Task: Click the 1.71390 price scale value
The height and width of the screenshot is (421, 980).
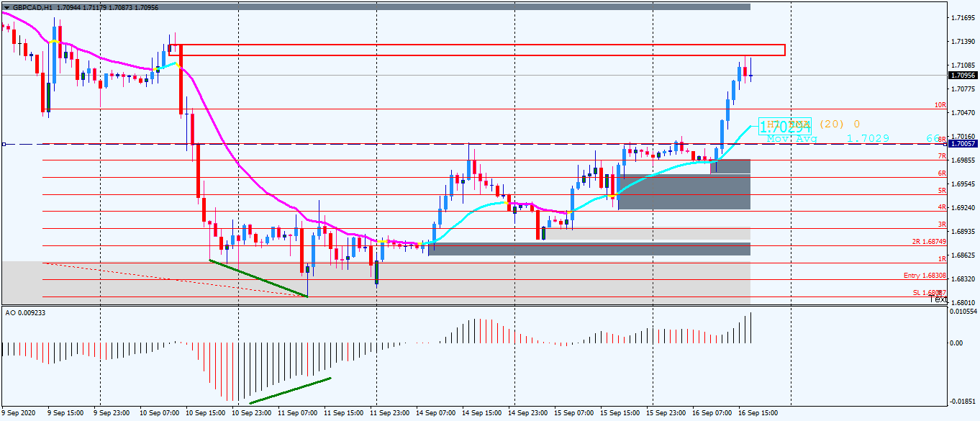Action: tap(965, 42)
